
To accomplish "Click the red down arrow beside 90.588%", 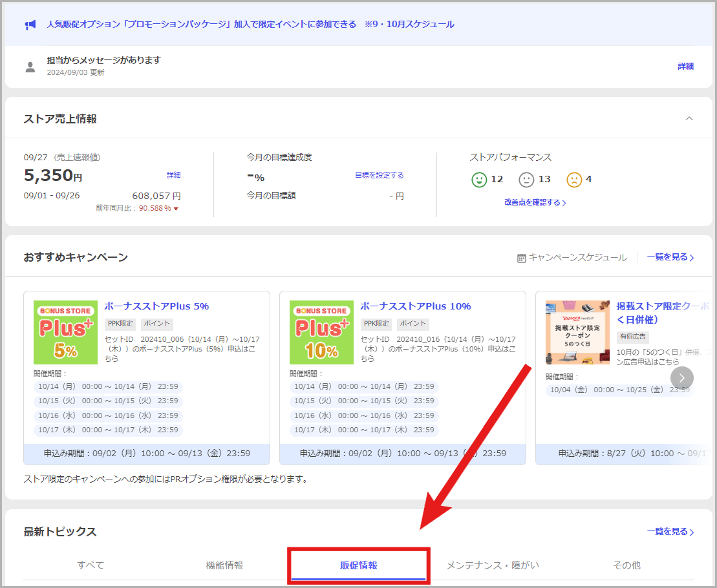I will pyautogui.click(x=176, y=209).
